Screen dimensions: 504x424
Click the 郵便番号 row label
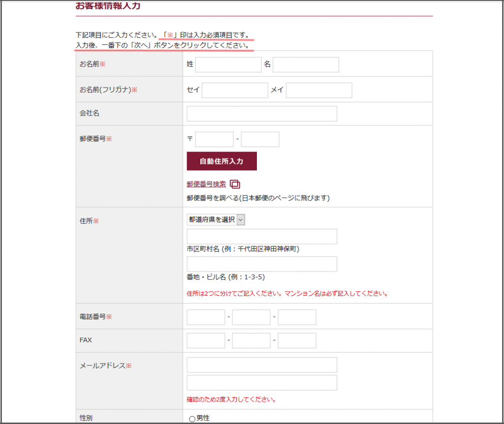[95, 139]
